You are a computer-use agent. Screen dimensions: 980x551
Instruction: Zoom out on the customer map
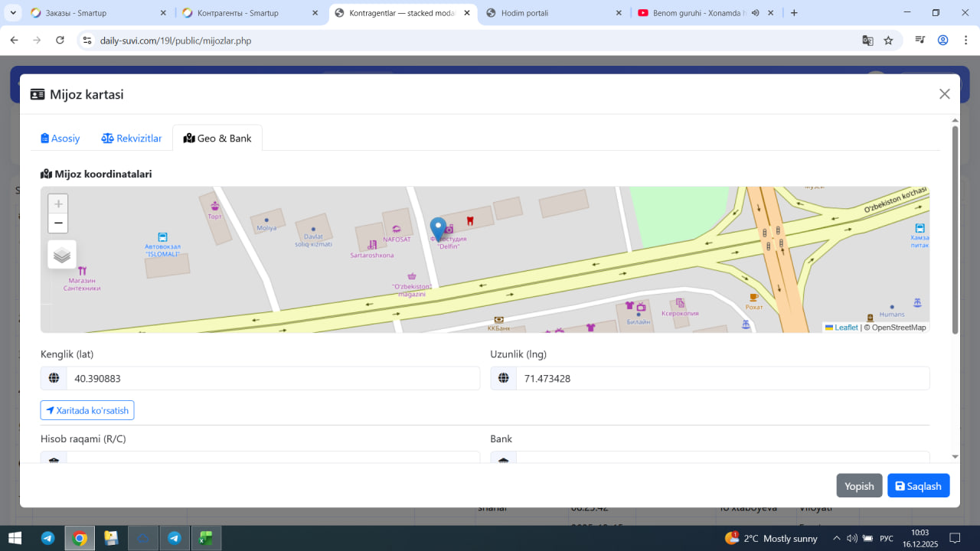(x=58, y=223)
